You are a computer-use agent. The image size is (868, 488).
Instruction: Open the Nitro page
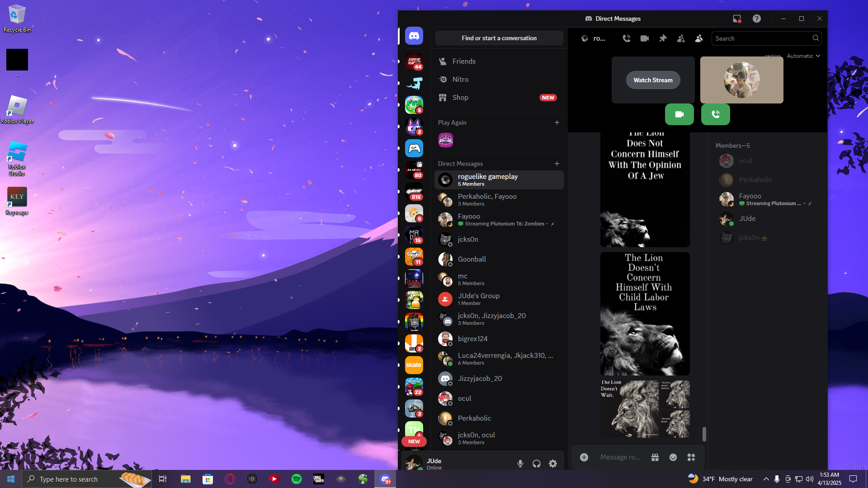pyautogui.click(x=499, y=80)
